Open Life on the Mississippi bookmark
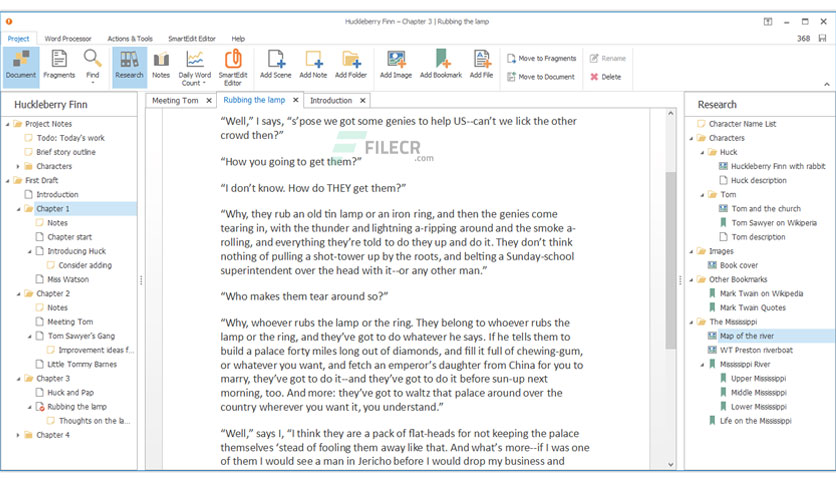Image resolution: width=836 pixels, height=484 pixels. [755, 421]
